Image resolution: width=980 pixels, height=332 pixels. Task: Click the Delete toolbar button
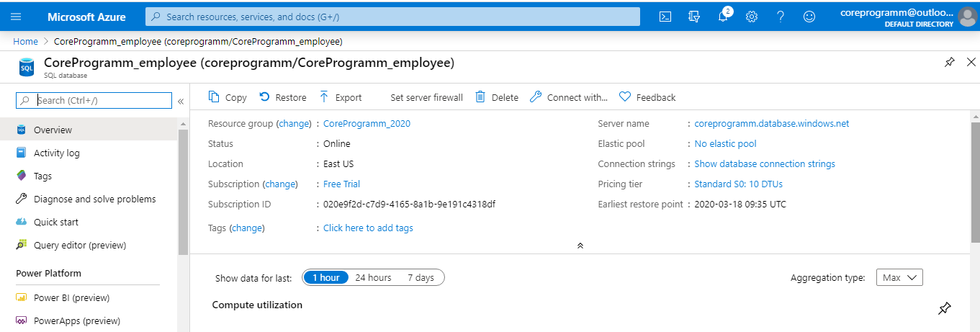coord(497,97)
